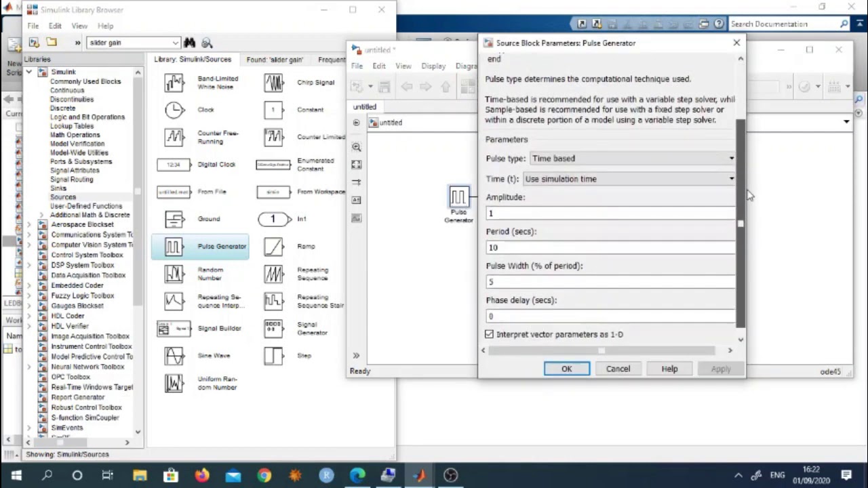Open Windows Start menu
This screenshot has height=488, width=868.
[16, 475]
